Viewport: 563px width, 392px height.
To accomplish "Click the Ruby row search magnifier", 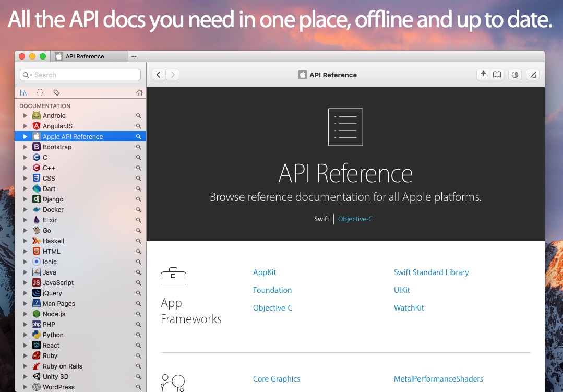I will pyautogui.click(x=138, y=355).
